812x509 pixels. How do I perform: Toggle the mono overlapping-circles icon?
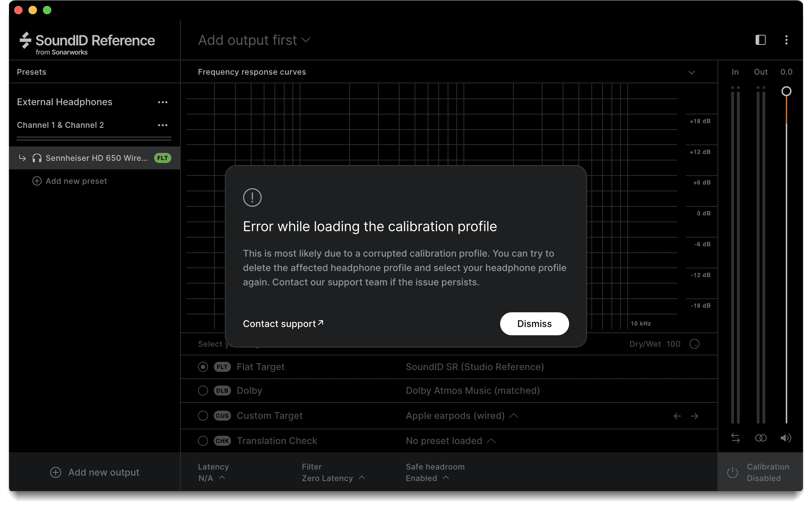tap(761, 438)
